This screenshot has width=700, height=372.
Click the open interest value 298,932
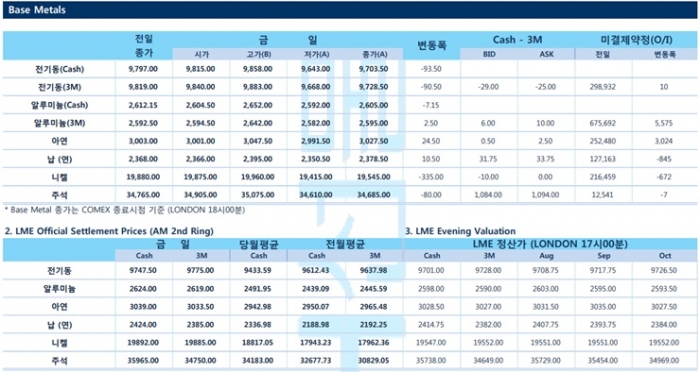603,87
